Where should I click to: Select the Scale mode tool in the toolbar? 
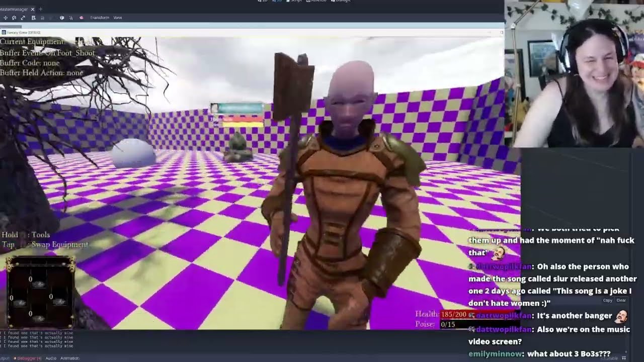pos(23,18)
